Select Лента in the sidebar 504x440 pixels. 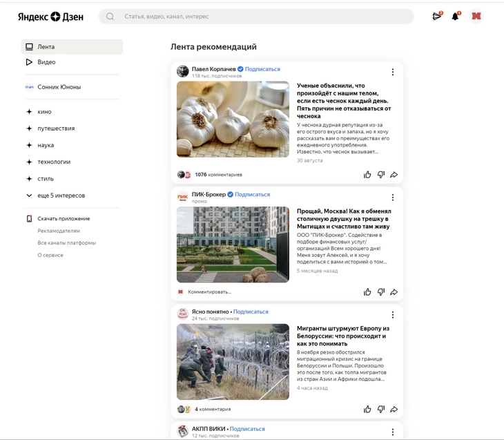[72, 47]
